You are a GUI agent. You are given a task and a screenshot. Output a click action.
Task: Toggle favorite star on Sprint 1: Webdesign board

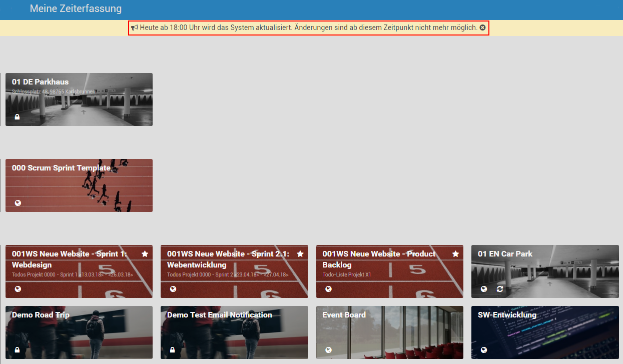coord(145,254)
